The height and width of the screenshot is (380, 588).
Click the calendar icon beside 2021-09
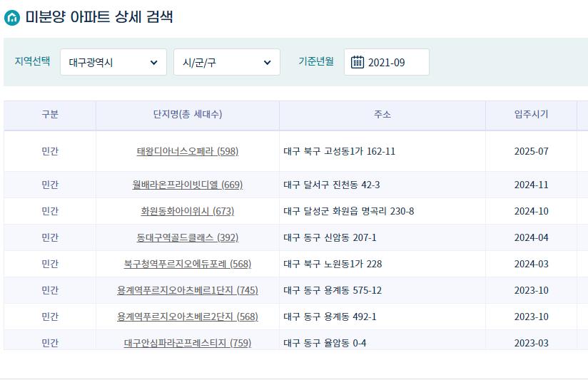(358, 62)
